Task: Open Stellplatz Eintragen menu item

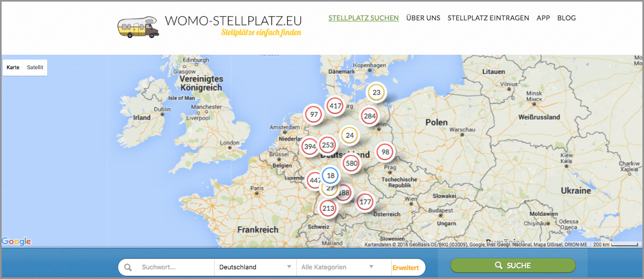Action: (488, 18)
